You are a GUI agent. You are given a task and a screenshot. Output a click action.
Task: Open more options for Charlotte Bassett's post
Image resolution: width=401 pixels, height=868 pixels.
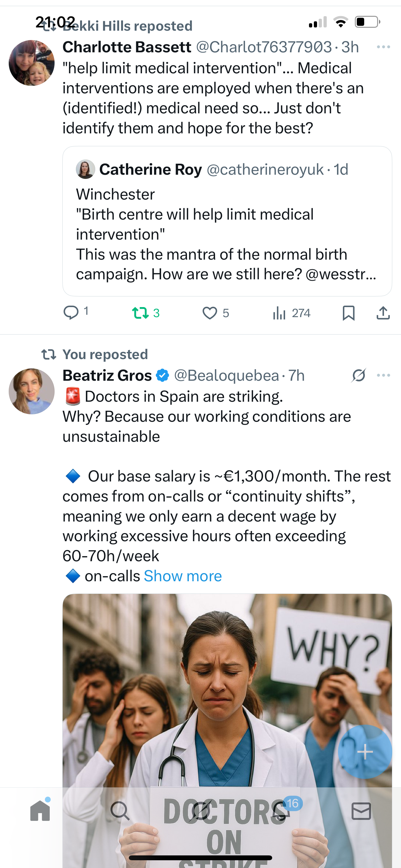click(384, 47)
